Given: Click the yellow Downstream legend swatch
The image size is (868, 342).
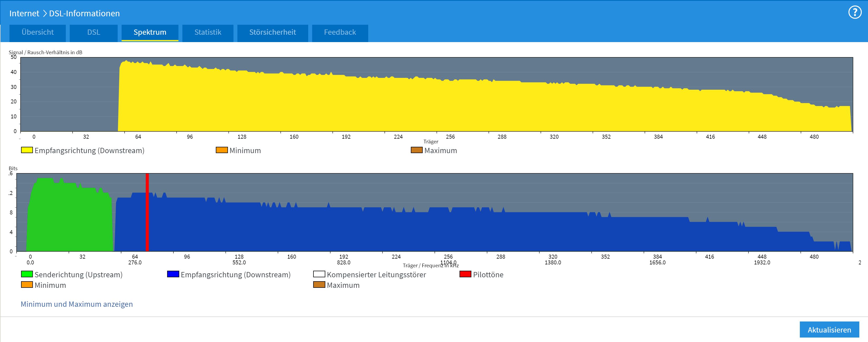Looking at the screenshot, I should (27, 150).
